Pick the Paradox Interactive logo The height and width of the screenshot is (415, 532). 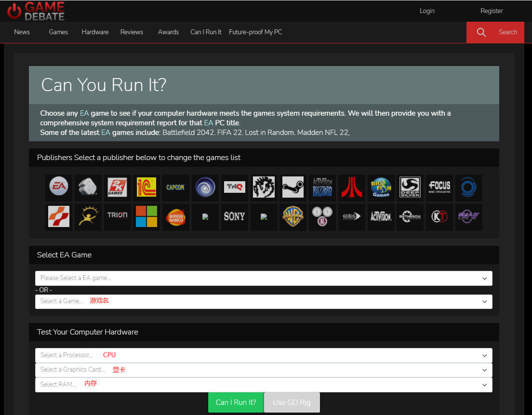pos(264,187)
